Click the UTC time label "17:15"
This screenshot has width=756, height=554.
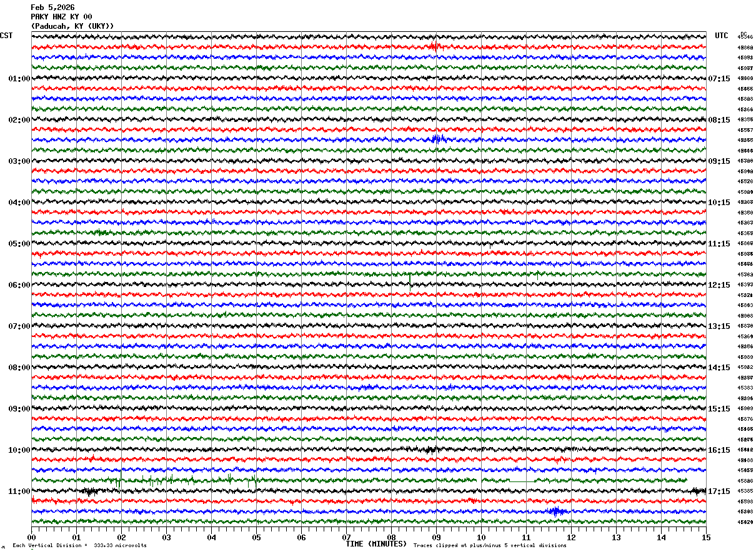point(719,491)
